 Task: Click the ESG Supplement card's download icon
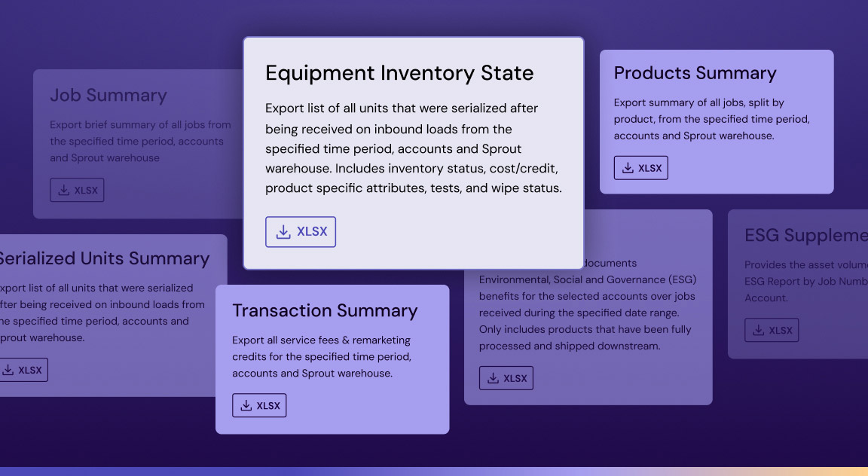coord(758,330)
